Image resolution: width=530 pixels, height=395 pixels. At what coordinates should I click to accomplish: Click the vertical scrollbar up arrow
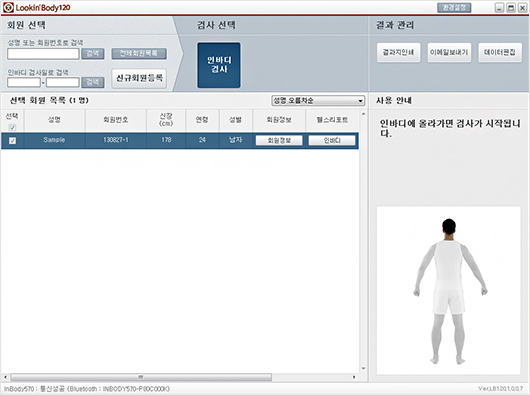363,114
